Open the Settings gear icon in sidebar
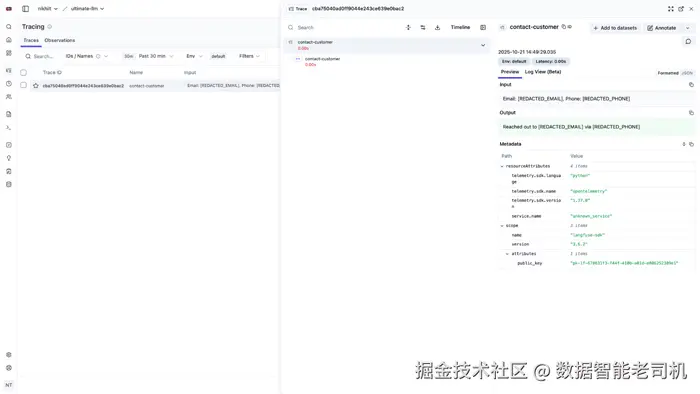The image size is (700, 394). click(8, 355)
